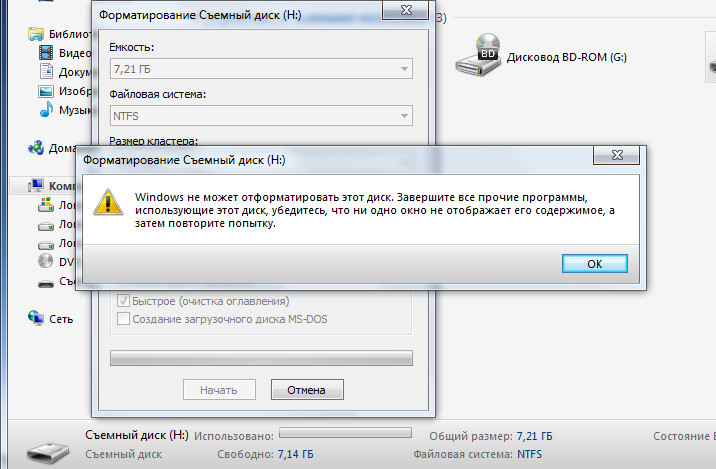Screen dimensions: 716x469
Task: Click the Отмена cancel button
Action: [307, 390]
